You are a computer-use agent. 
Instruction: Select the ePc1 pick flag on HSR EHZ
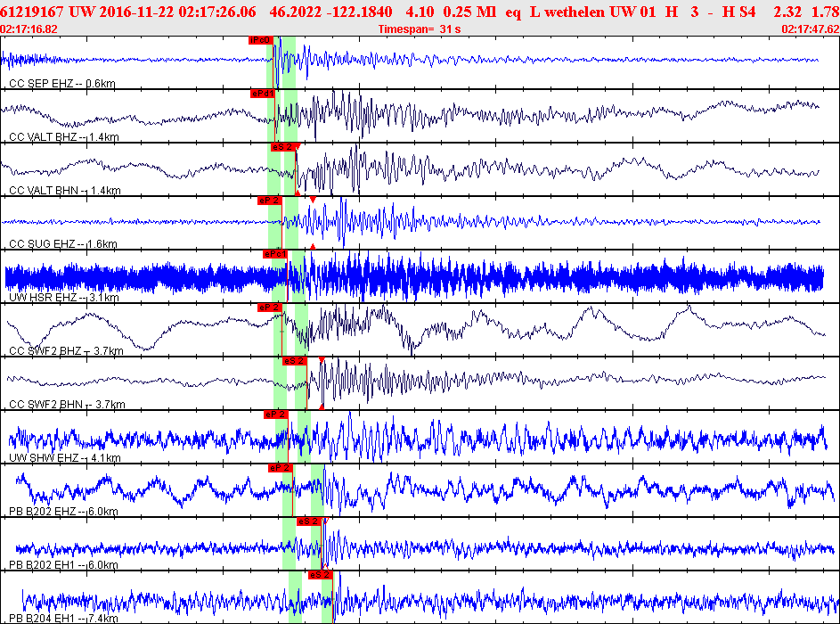pyautogui.click(x=275, y=254)
